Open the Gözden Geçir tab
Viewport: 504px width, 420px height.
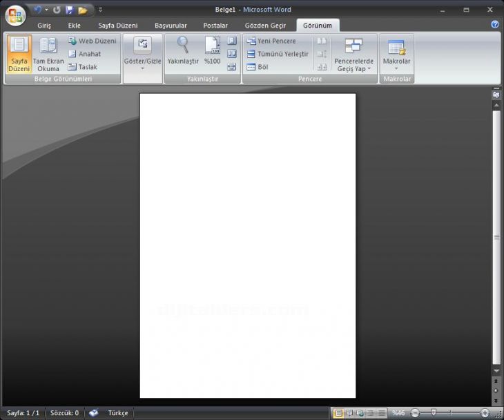pos(265,26)
